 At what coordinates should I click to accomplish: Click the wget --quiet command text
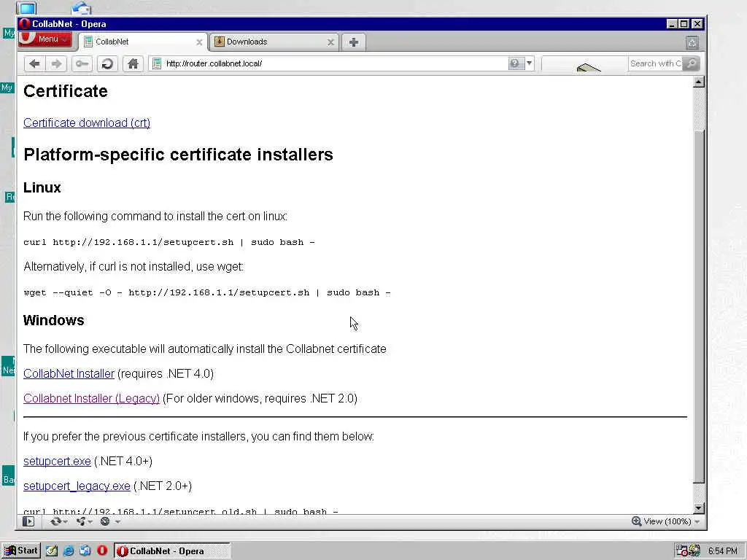(x=206, y=293)
